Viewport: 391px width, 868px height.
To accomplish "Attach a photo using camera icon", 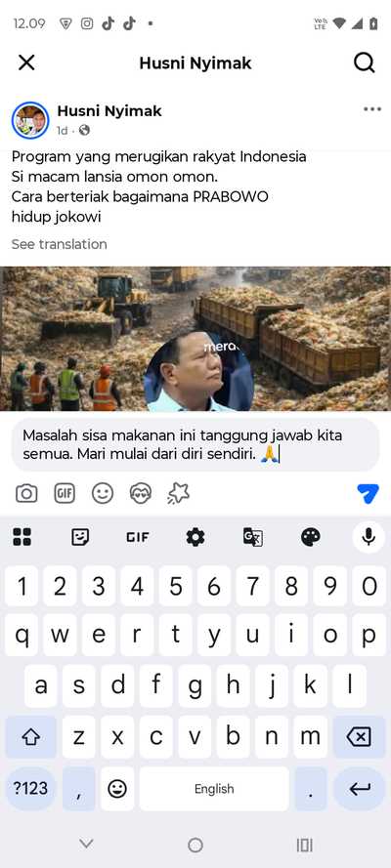I will coord(26,493).
